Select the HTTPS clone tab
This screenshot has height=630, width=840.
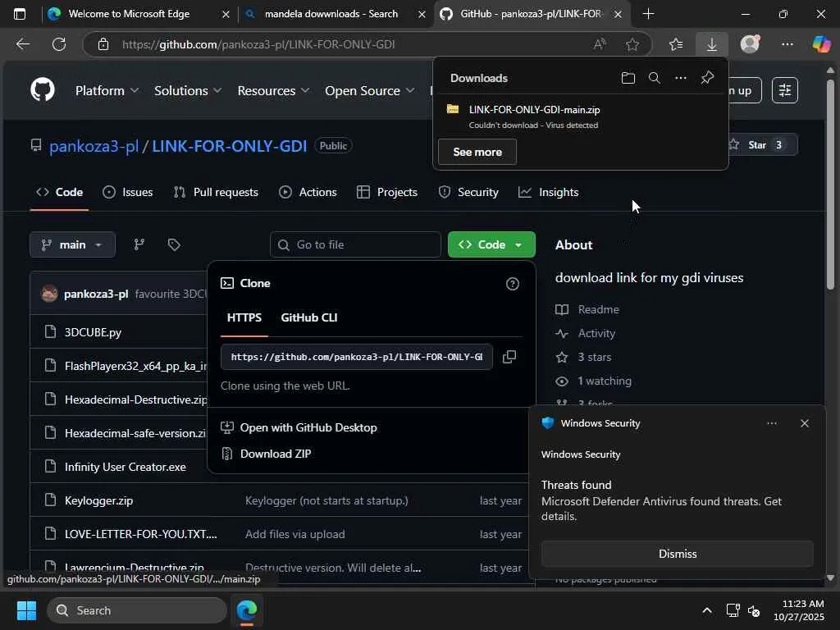tap(244, 317)
